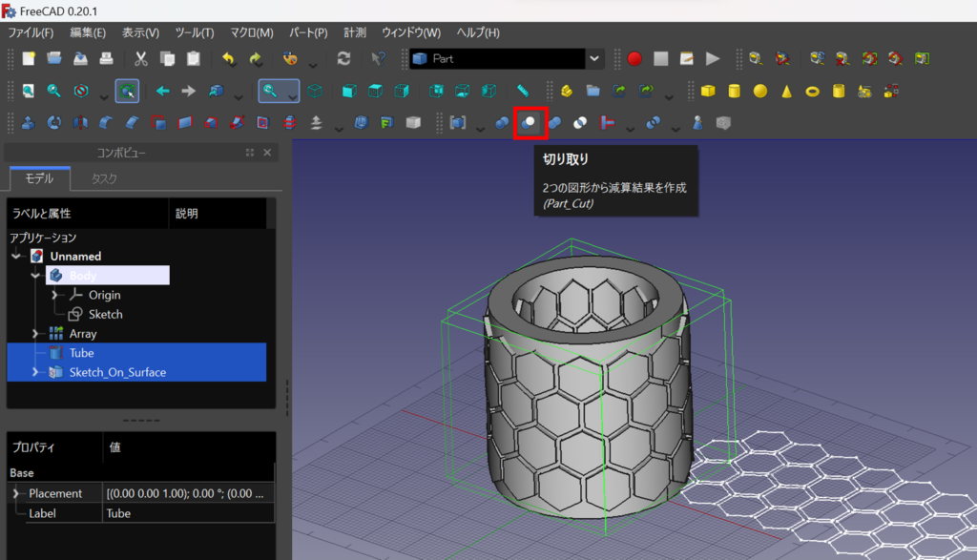Viewport: 977px width, 560px height.
Task: Click the Measure distance ruler icon
Action: (523, 91)
